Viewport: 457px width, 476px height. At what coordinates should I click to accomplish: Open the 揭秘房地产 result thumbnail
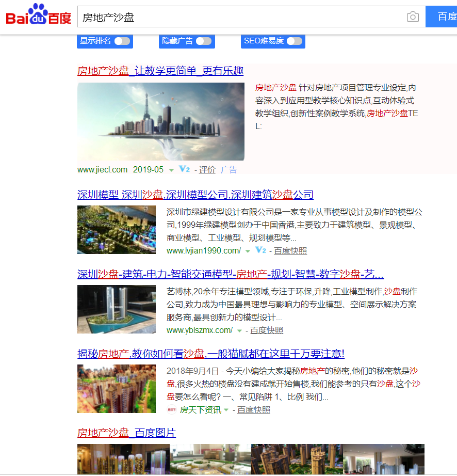(117, 389)
